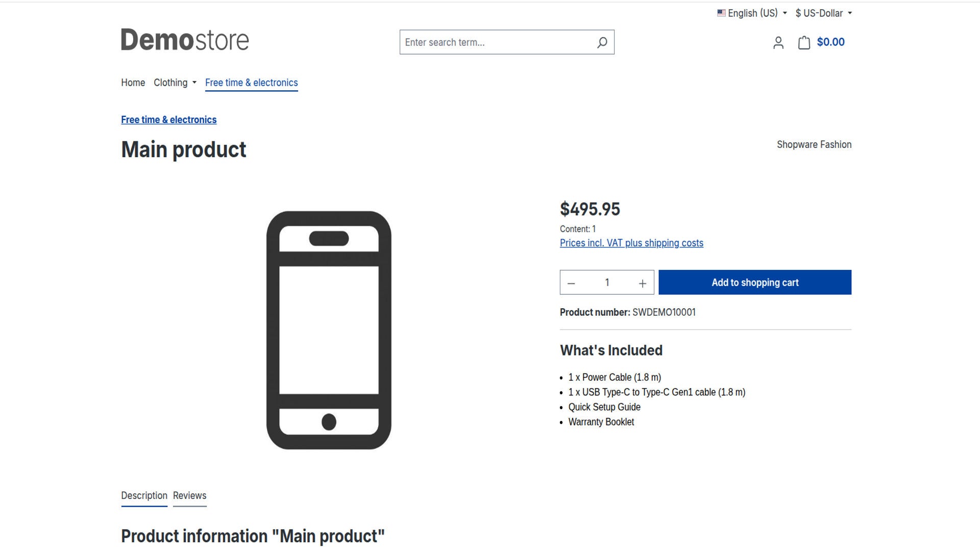The image size is (980, 551).
Task: Expand the Clothing menu
Action: click(x=175, y=83)
